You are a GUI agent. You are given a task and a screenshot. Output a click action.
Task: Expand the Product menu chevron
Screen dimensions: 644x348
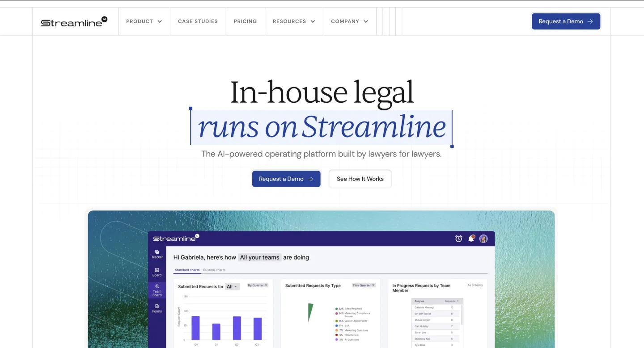(x=160, y=21)
